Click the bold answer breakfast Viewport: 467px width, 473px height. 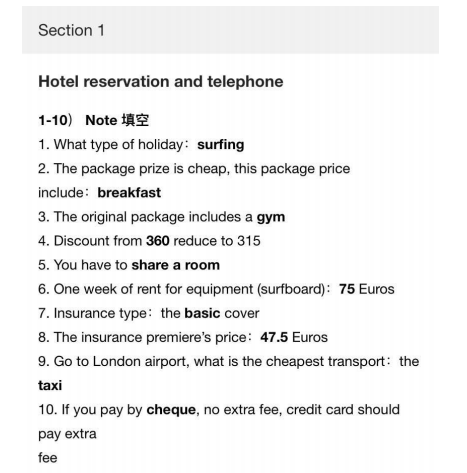pyautogui.click(x=129, y=193)
